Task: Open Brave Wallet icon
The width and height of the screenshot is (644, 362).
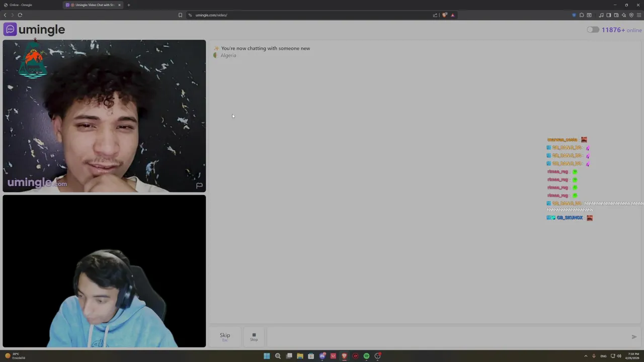Action: pyautogui.click(x=616, y=15)
